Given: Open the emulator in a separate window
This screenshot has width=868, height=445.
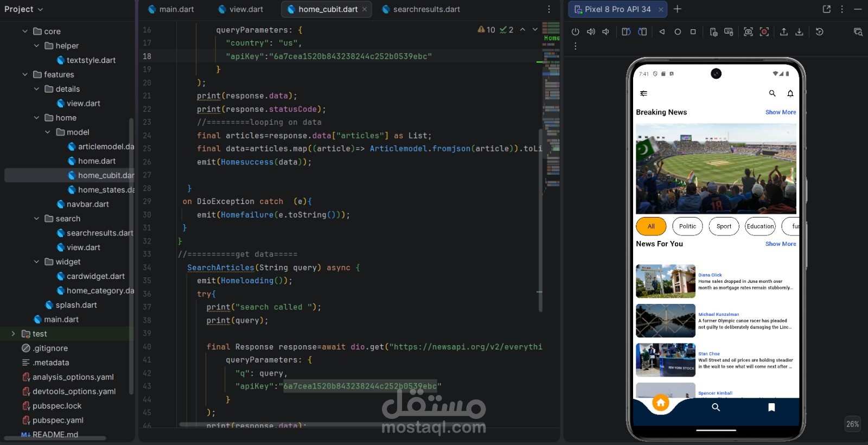Looking at the screenshot, I should [826, 9].
